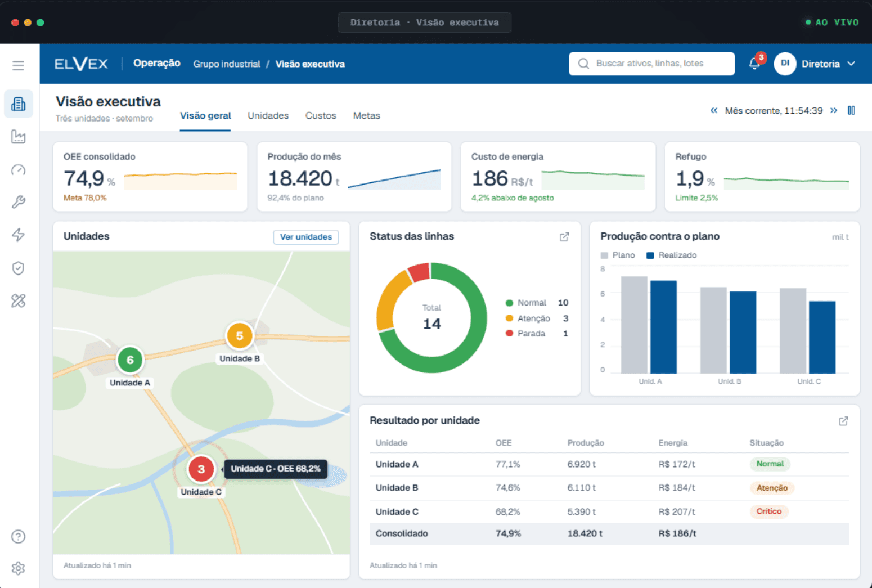Open the hamburger menu in sidebar
The height and width of the screenshot is (588, 872).
point(18,65)
